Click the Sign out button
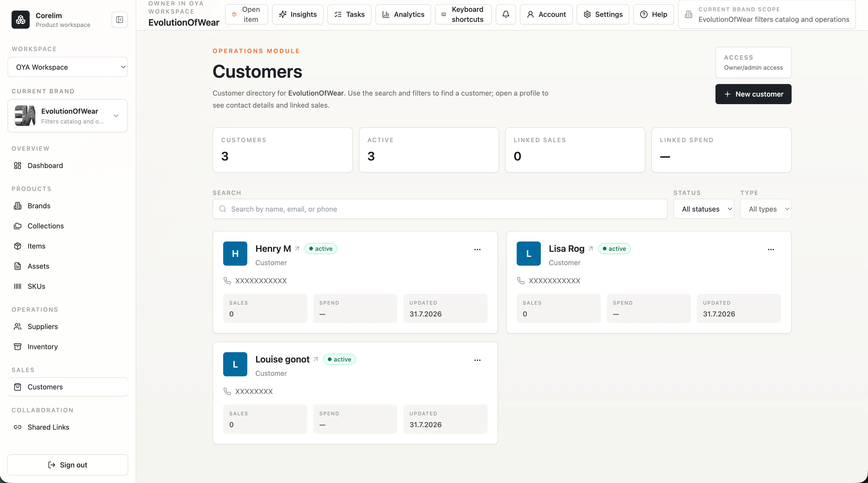868x483 pixels. (67, 465)
